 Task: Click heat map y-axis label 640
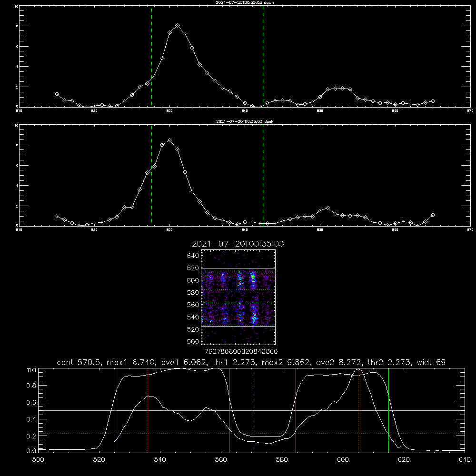193,256
